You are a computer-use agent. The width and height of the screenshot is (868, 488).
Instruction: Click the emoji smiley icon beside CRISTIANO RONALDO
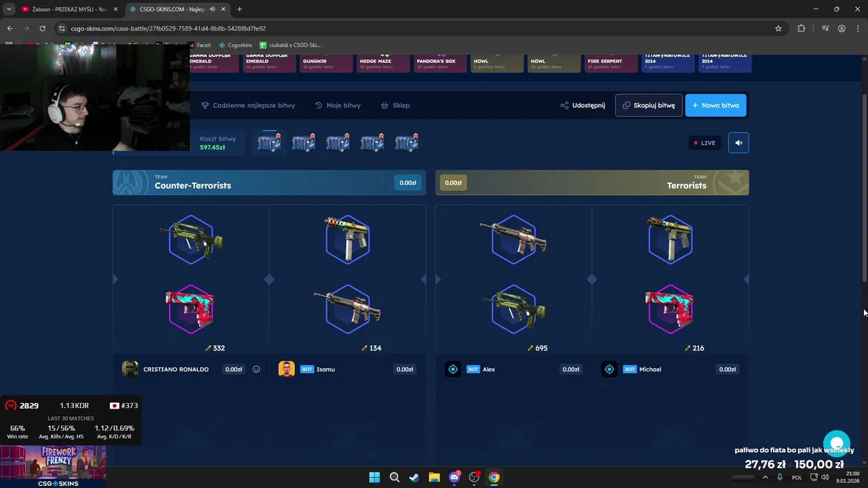pyautogui.click(x=256, y=369)
